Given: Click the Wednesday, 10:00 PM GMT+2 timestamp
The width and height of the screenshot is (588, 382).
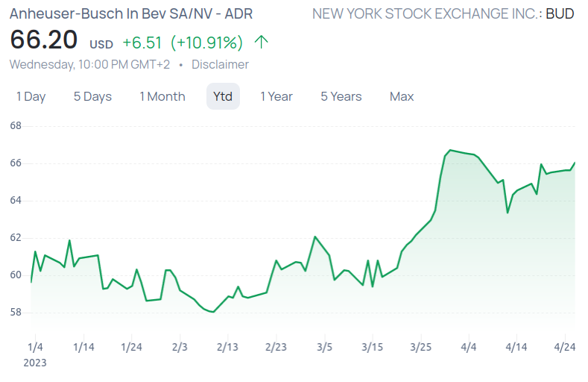Looking at the screenshot, I should [x=89, y=65].
